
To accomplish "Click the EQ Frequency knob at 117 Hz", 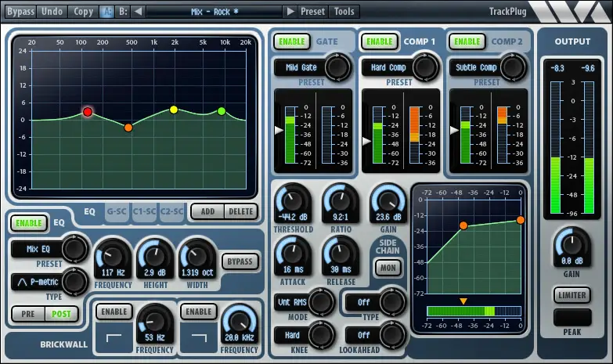I will coord(113,257).
